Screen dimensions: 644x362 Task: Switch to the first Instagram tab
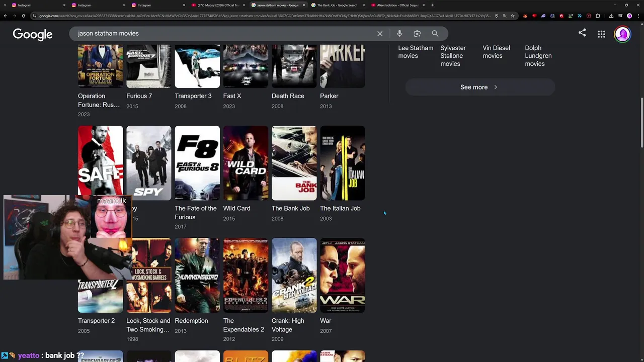tap(38, 5)
